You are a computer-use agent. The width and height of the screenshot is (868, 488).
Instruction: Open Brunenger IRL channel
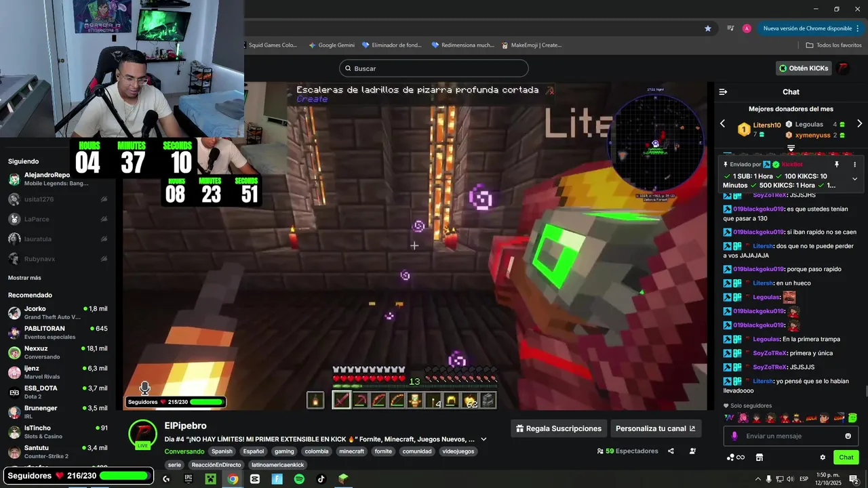point(58,412)
